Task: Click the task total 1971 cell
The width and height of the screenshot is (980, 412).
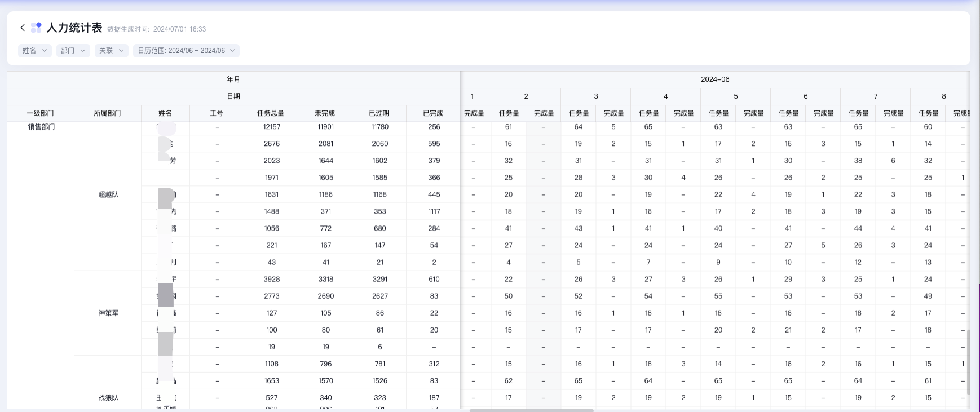Action: point(272,178)
